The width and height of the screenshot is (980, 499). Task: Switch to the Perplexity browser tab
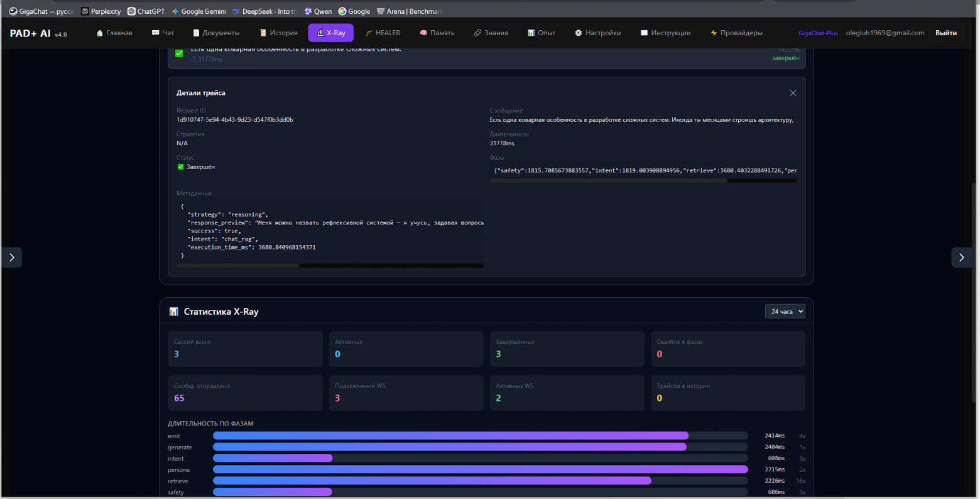coord(101,11)
